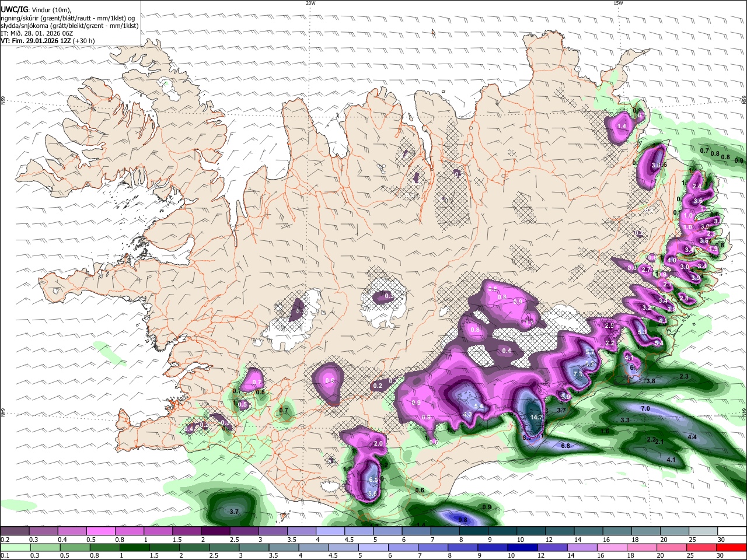Click the bright red rain swatch after 30
The width and height of the screenshot is (747, 560).
(x=731, y=547)
